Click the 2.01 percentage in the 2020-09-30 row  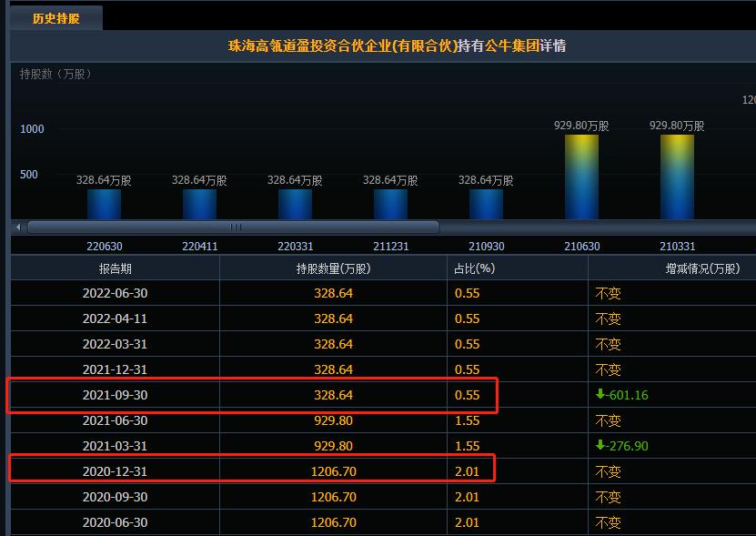(x=468, y=497)
